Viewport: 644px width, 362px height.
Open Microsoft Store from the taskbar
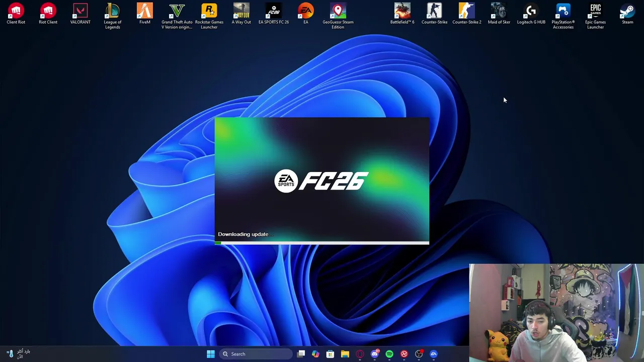pyautogui.click(x=330, y=354)
